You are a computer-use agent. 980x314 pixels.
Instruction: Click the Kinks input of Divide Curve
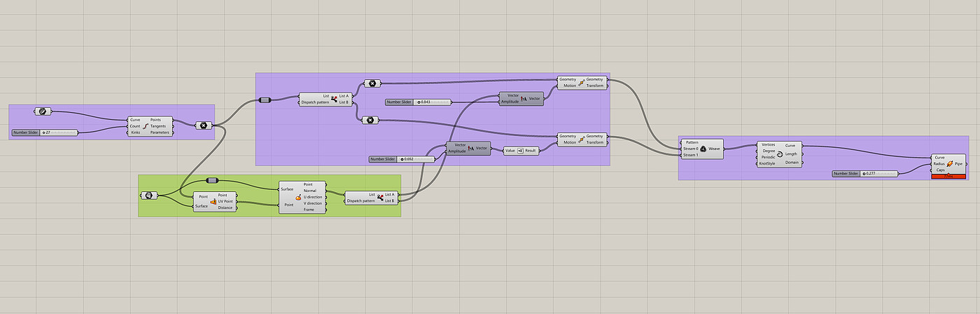(x=134, y=132)
